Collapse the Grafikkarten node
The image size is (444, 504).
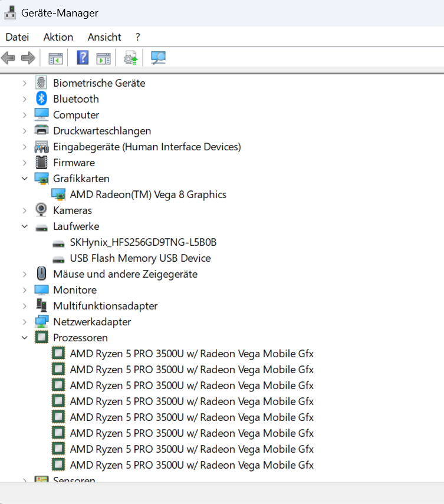pos(25,179)
